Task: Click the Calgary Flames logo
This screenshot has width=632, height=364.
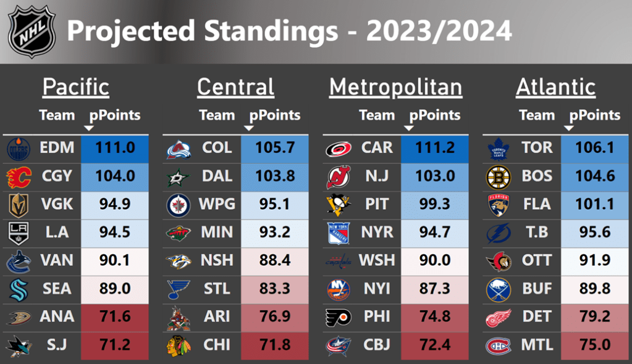Action: click(x=18, y=177)
